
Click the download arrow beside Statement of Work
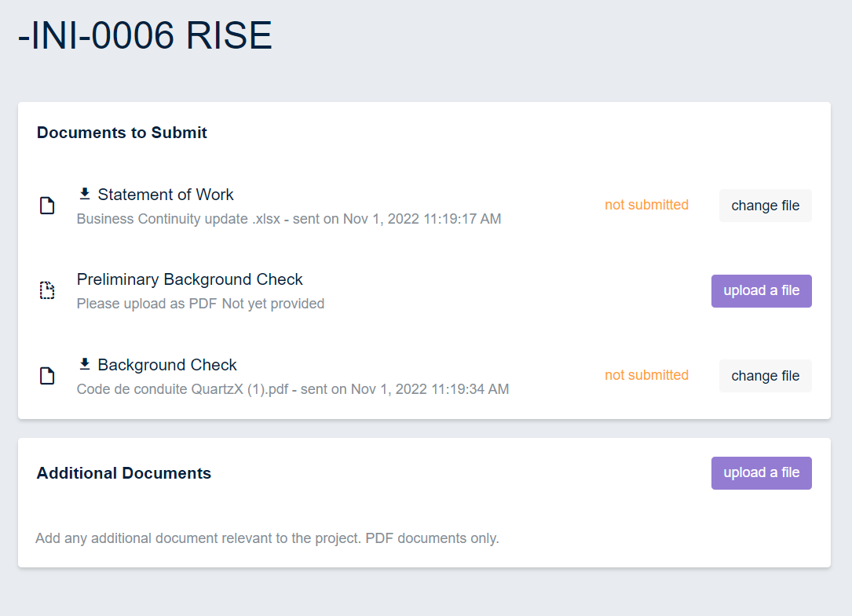[85, 194]
